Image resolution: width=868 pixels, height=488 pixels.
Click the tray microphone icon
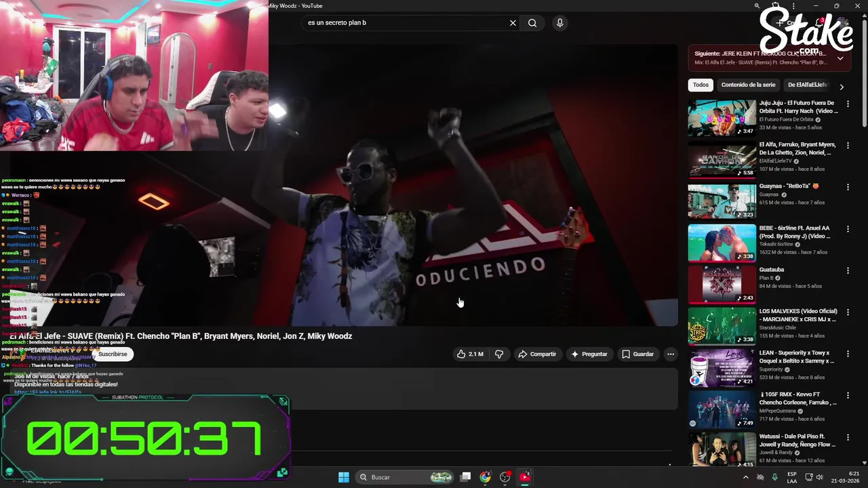(x=774, y=477)
